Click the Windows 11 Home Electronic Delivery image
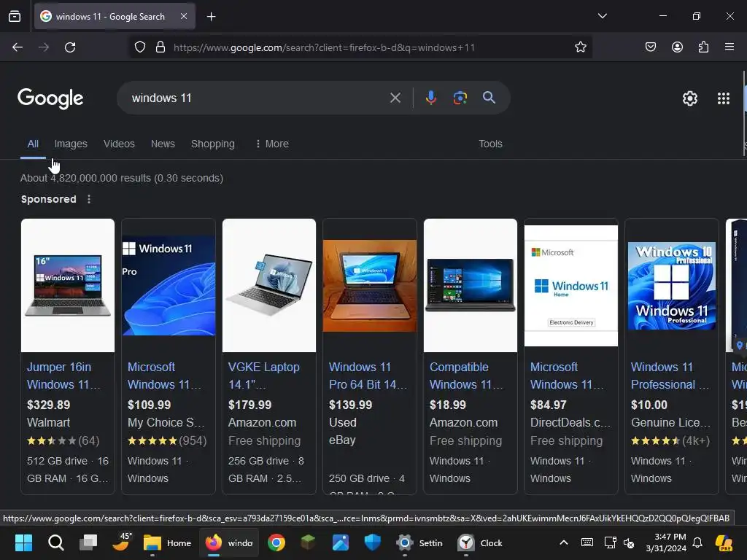The image size is (747, 560). tap(571, 285)
